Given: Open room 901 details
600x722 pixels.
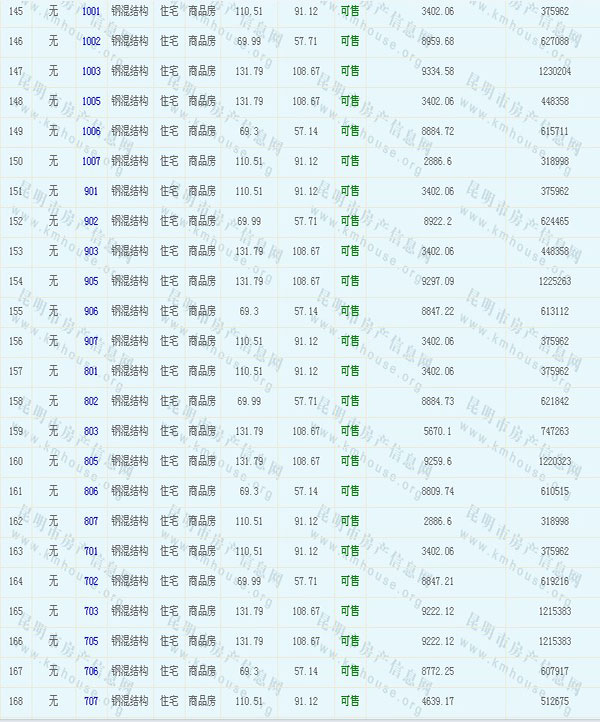Looking at the screenshot, I should 91,191.
